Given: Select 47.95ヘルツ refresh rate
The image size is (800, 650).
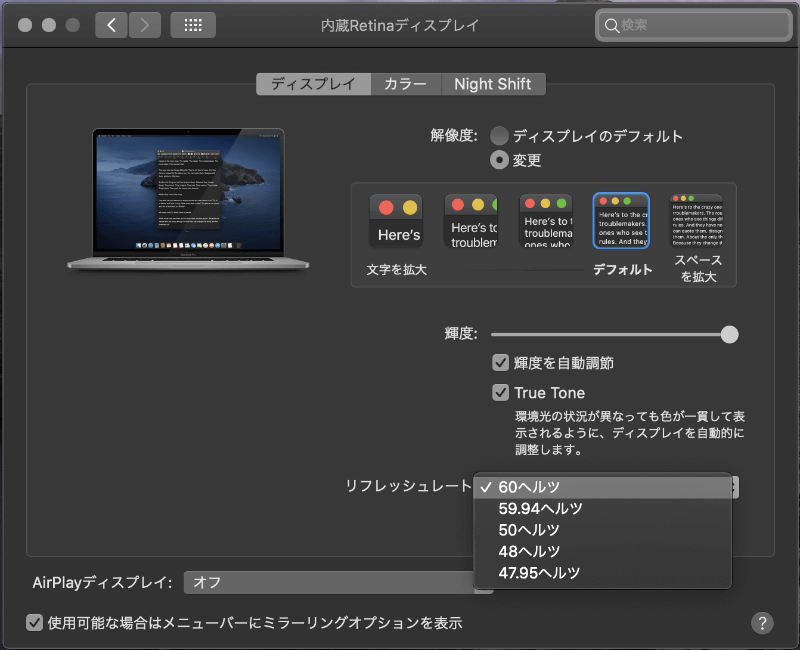Looking at the screenshot, I should (x=603, y=573).
